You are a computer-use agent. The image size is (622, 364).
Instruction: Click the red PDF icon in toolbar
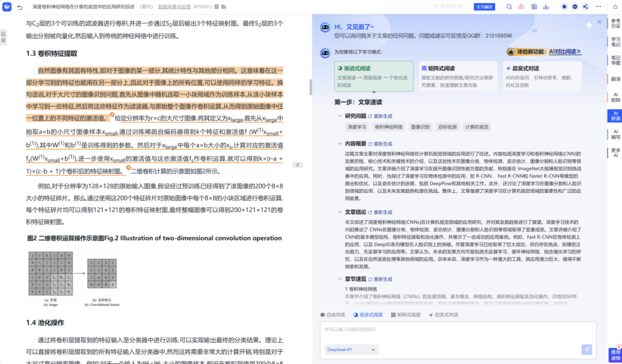[x=521, y=7]
